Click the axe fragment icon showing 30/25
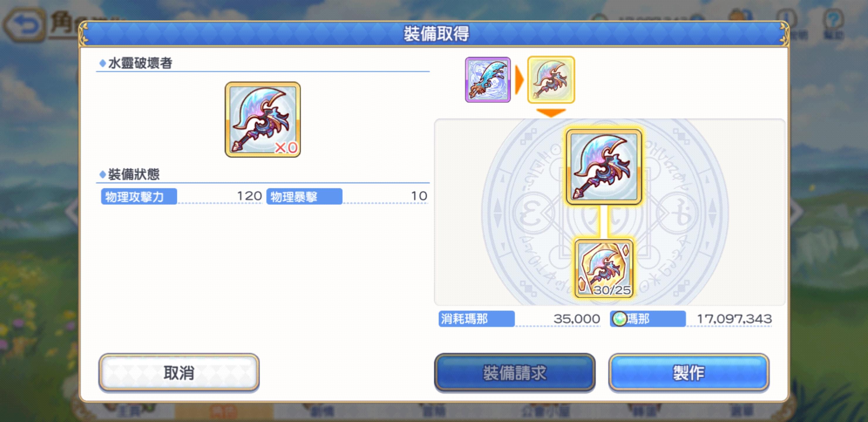 [604, 268]
